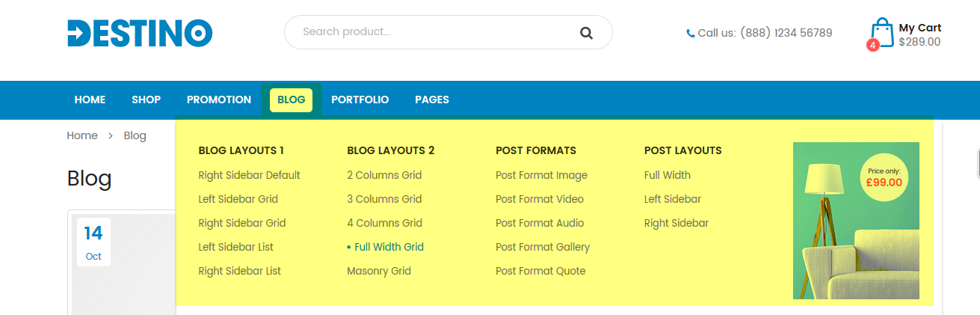980x315 pixels.
Task: Open 3 Columns Grid layout
Action: 384,199
